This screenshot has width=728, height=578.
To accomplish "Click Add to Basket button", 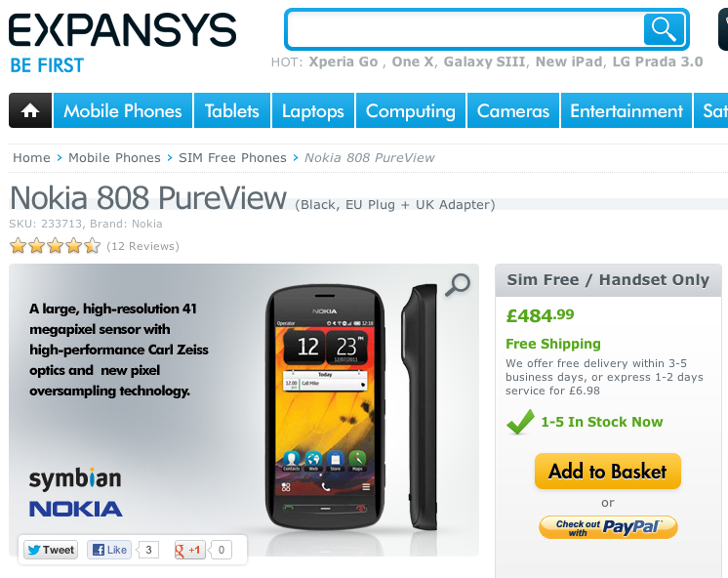I will tap(608, 472).
